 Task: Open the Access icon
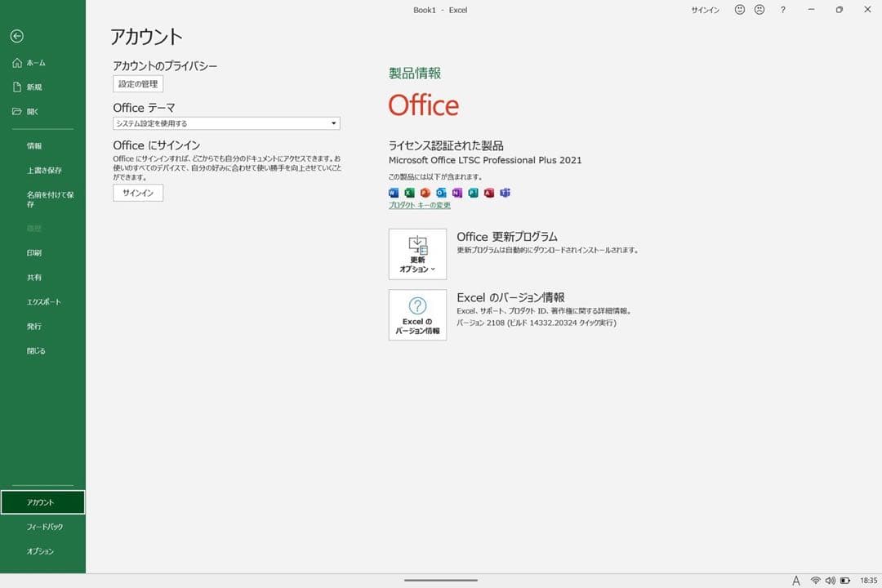490,193
